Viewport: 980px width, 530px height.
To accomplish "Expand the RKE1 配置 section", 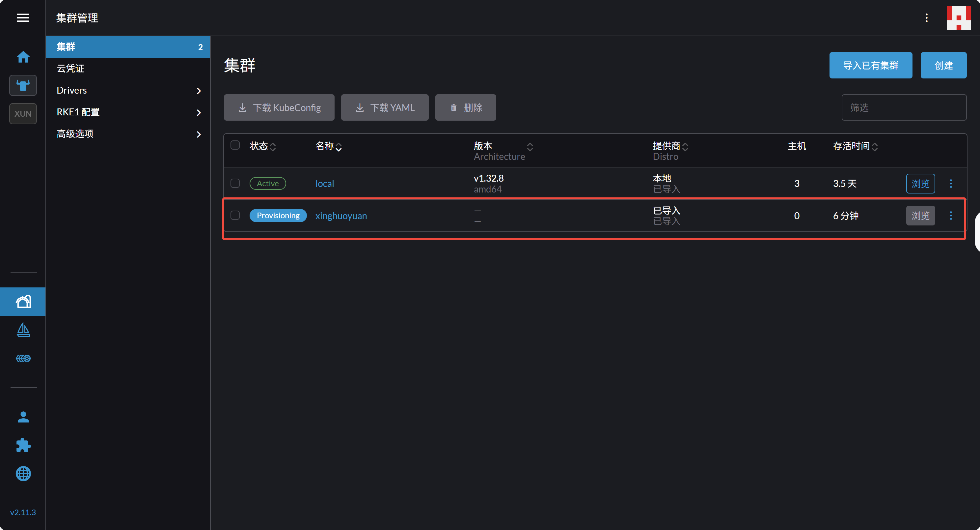I will coord(128,112).
